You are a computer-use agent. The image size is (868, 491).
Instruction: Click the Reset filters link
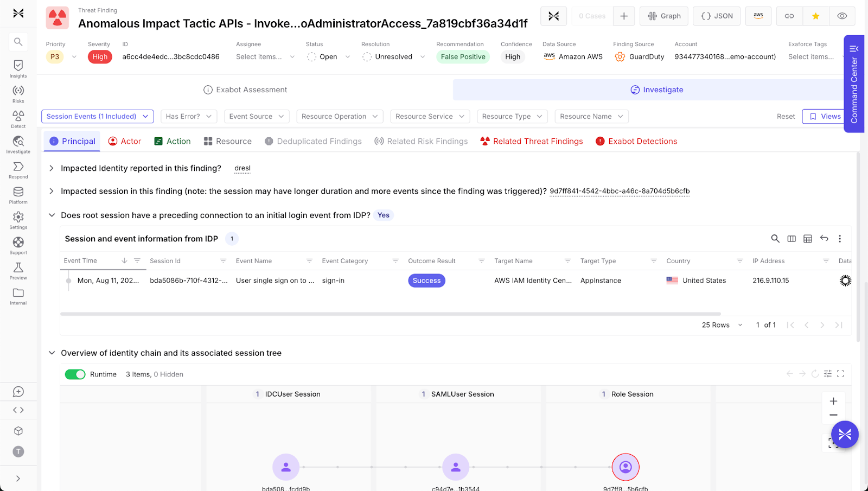(786, 117)
